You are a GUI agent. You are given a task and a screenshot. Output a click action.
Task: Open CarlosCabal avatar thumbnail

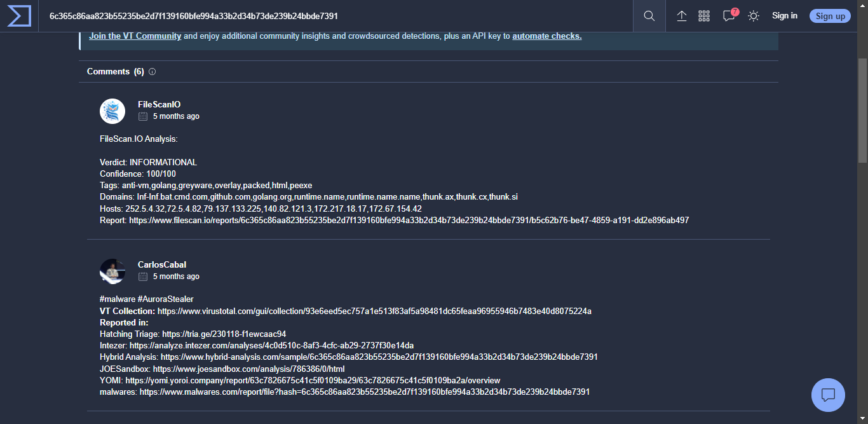[112, 271]
